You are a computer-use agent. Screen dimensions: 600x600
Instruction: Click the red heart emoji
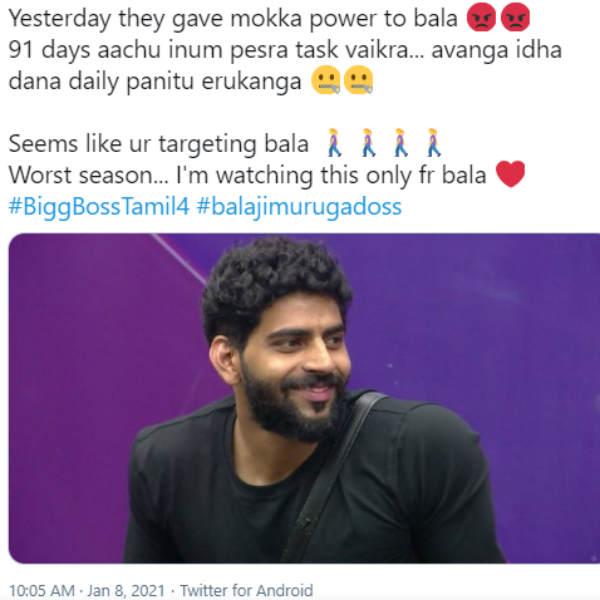tap(510, 174)
